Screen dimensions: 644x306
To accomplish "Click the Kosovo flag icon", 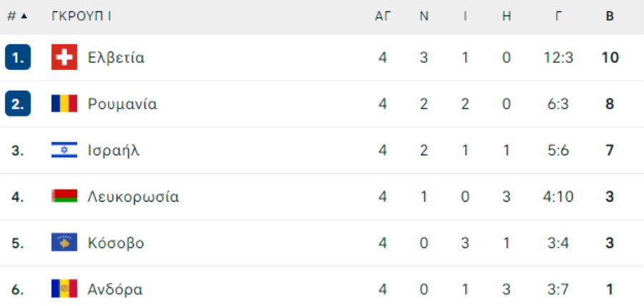I will point(64,242).
